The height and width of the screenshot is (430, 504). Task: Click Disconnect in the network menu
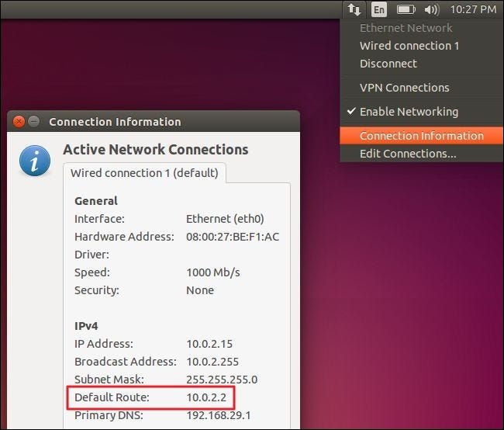pos(388,64)
